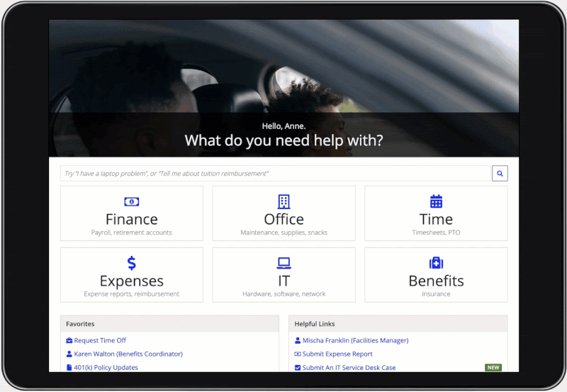567x392 pixels.
Task: Click the Benefits medical kit icon
Action: click(436, 263)
